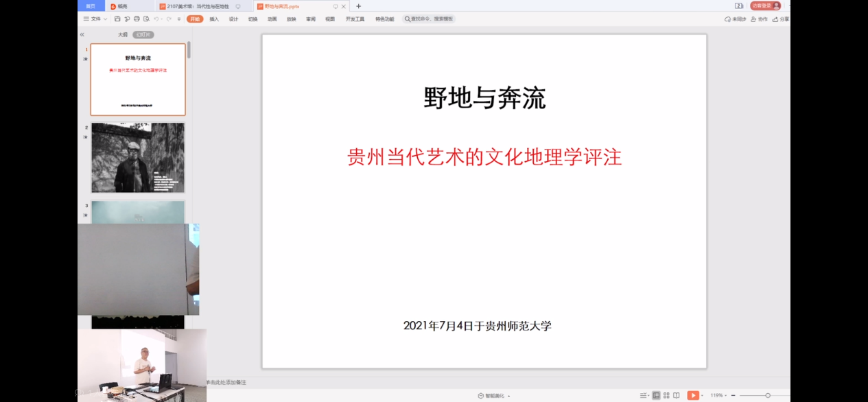The height and width of the screenshot is (402, 868).
Task: Open the 插入 ribbon tab
Action: pyautogui.click(x=214, y=19)
